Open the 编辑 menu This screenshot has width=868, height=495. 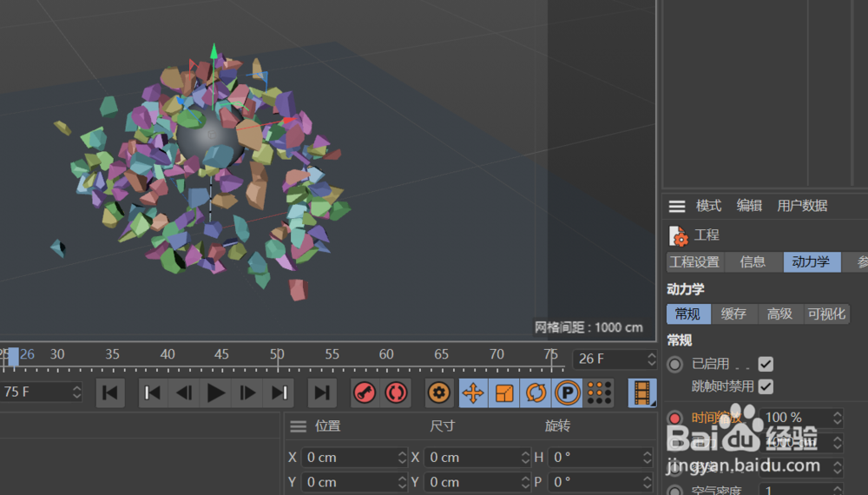[x=750, y=206]
